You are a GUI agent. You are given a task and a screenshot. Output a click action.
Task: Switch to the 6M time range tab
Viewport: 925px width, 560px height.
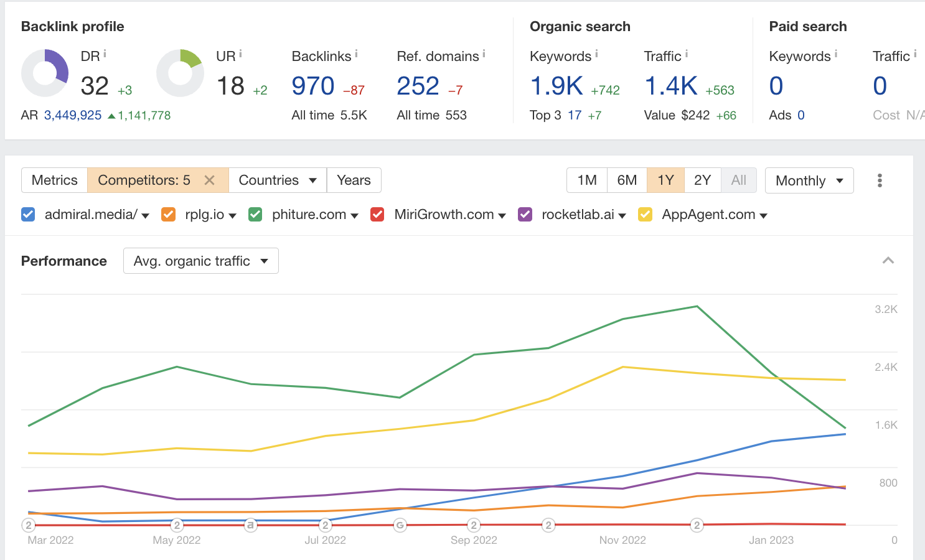[x=627, y=180]
